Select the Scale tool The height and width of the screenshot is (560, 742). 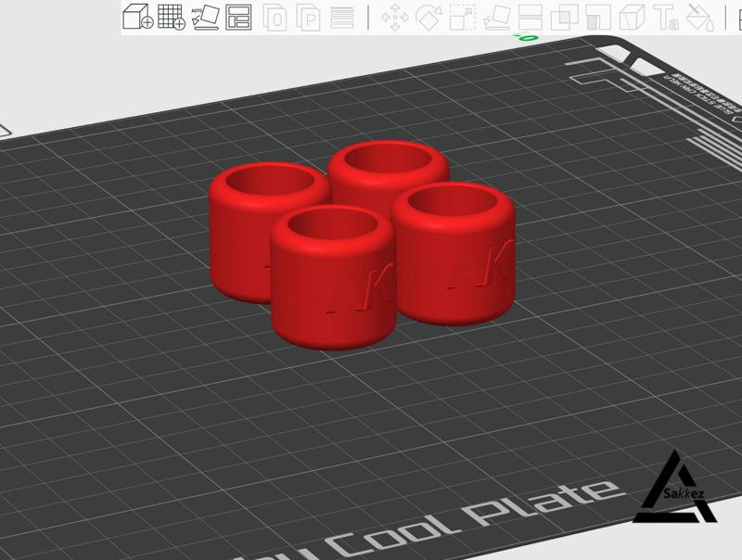point(463,18)
